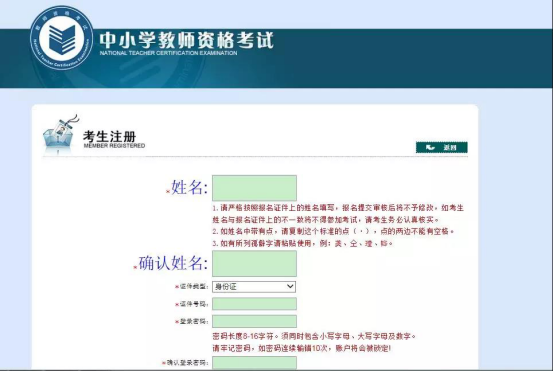Focus the 证件号码 ID number field
Screen dimensions: 554x372
(x=254, y=304)
